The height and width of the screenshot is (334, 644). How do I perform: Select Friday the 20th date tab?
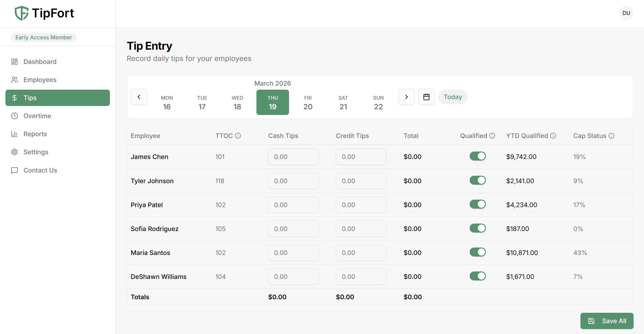(308, 102)
